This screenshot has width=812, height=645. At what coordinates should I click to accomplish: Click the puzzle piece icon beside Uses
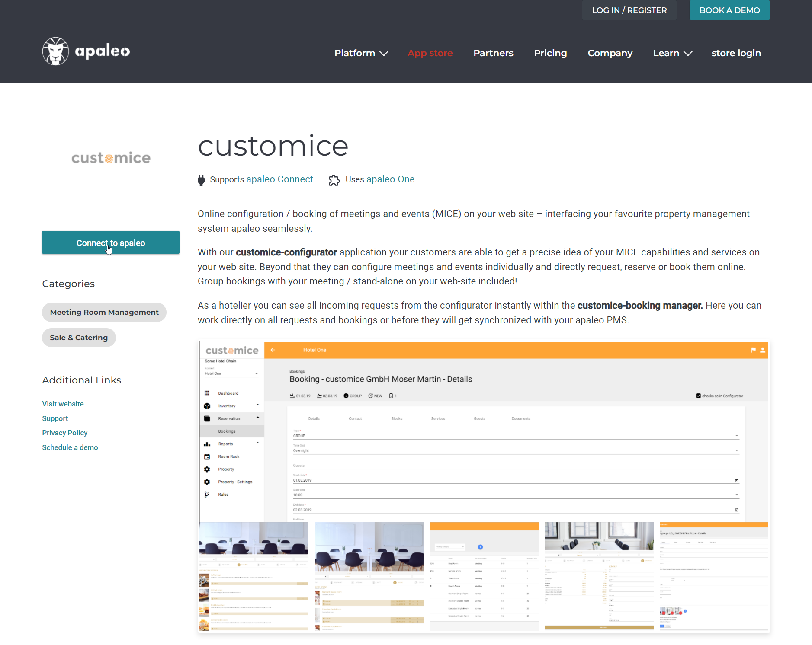[334, 180]
